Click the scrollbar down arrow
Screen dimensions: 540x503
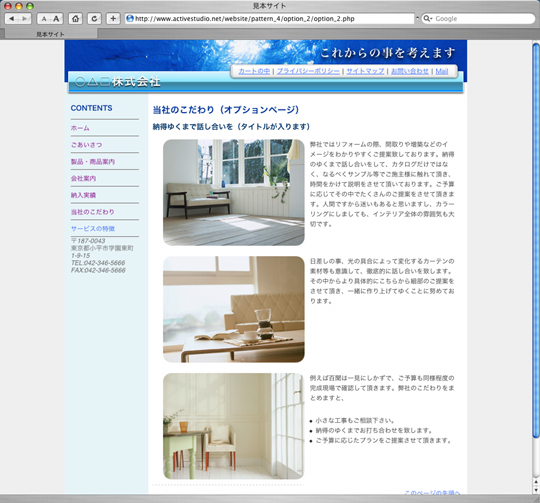[536, 489]
